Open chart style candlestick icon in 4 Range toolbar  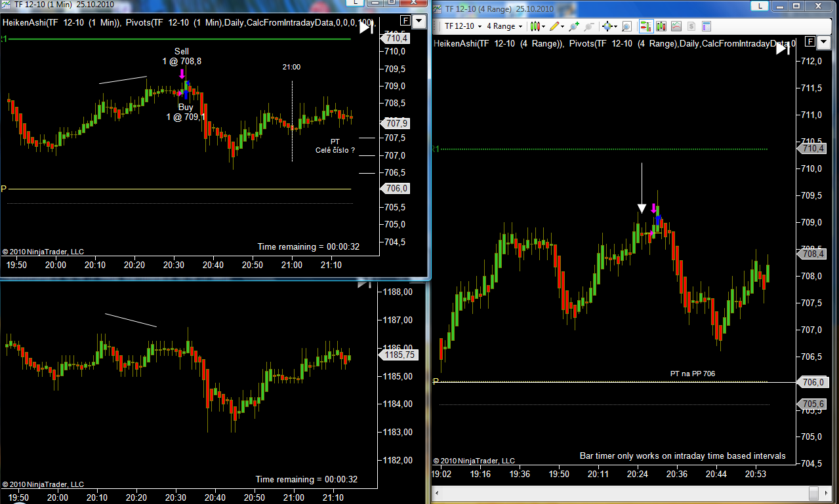(535, 26)
